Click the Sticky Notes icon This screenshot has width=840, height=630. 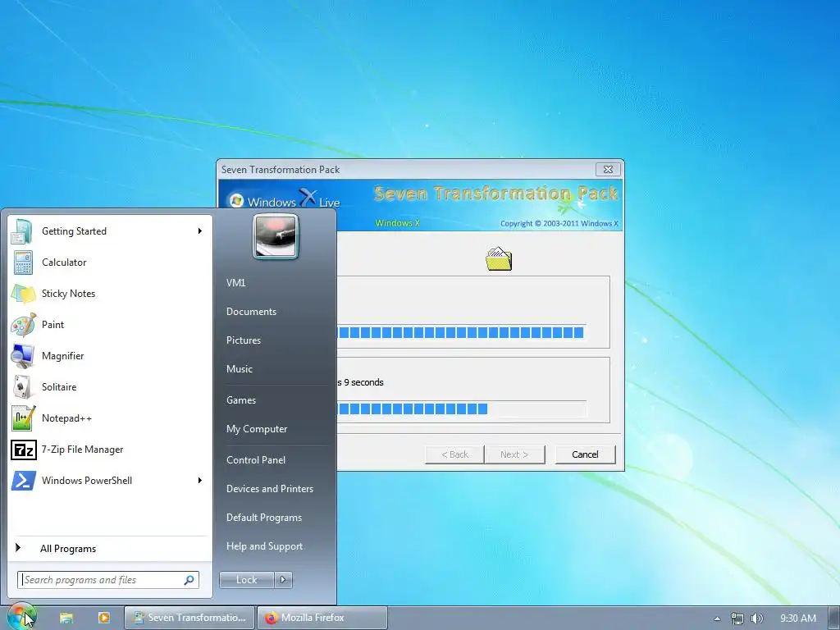(x=24, y=294)
